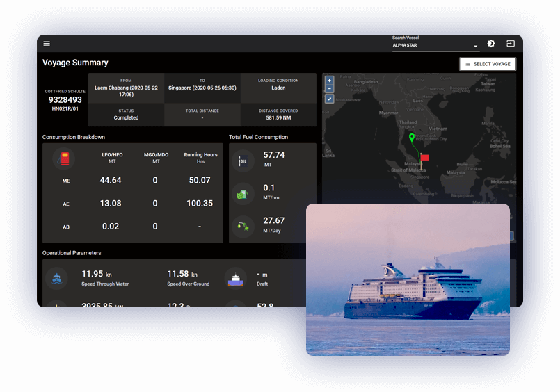Click the Operational Parameters heading

click(72, 253)
